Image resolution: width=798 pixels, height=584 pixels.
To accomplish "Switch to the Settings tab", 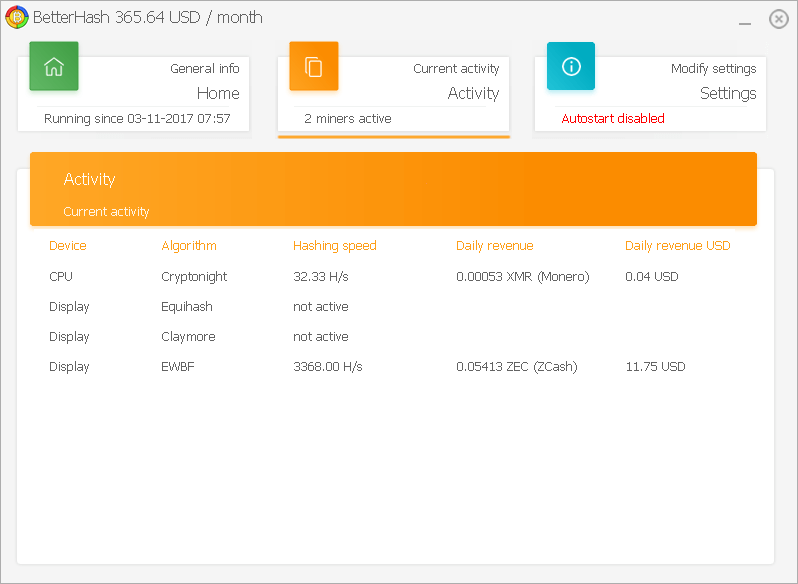I will click(x=727, y=93).
